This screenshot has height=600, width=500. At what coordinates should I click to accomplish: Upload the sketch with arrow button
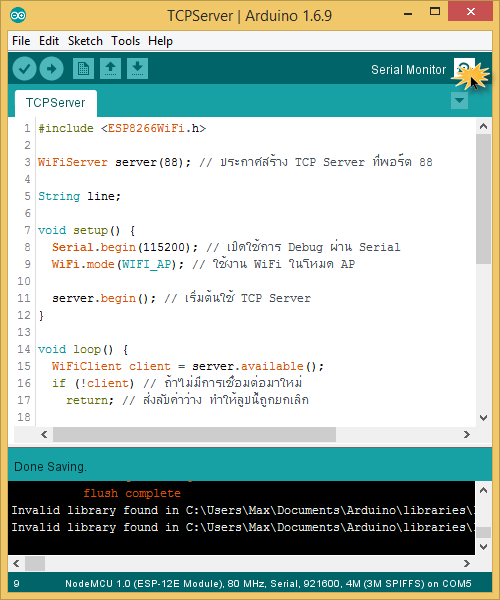click(51, 69)
